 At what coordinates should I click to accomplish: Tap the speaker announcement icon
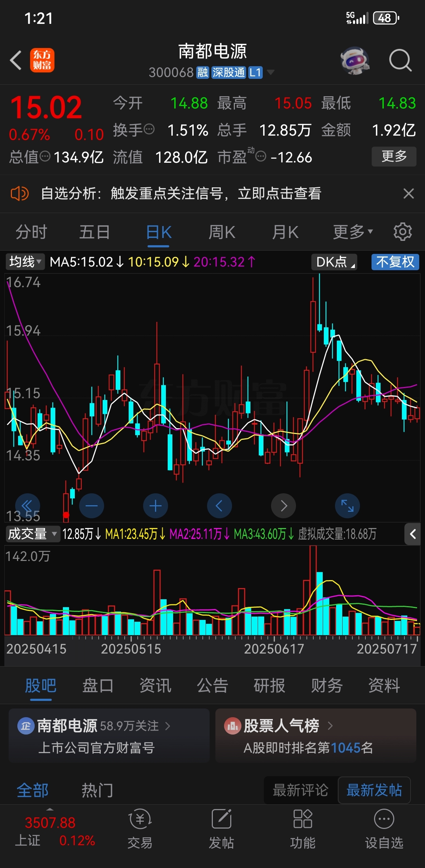coord(19,193)
